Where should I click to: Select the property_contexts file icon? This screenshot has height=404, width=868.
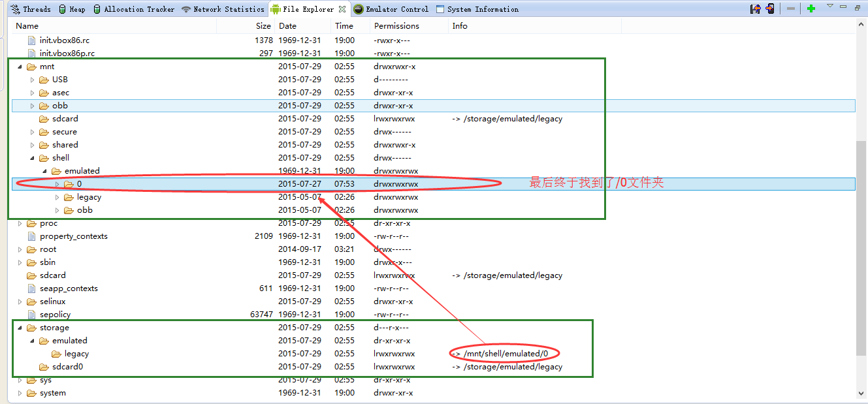click(31, 236)
